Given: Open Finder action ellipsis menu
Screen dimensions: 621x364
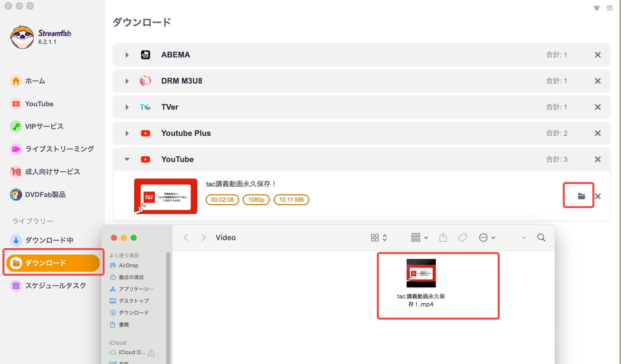Looking at the screenshot, I should pos(487,238).
